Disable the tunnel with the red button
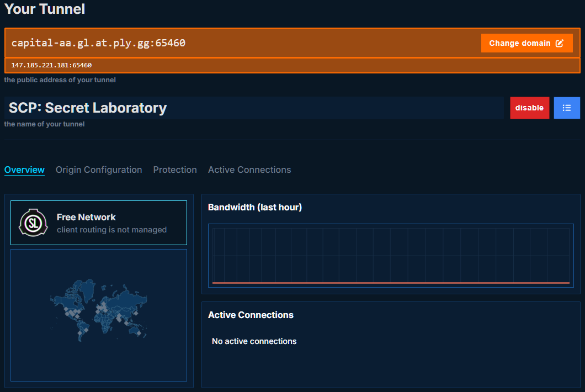 (x=529, y=108)
